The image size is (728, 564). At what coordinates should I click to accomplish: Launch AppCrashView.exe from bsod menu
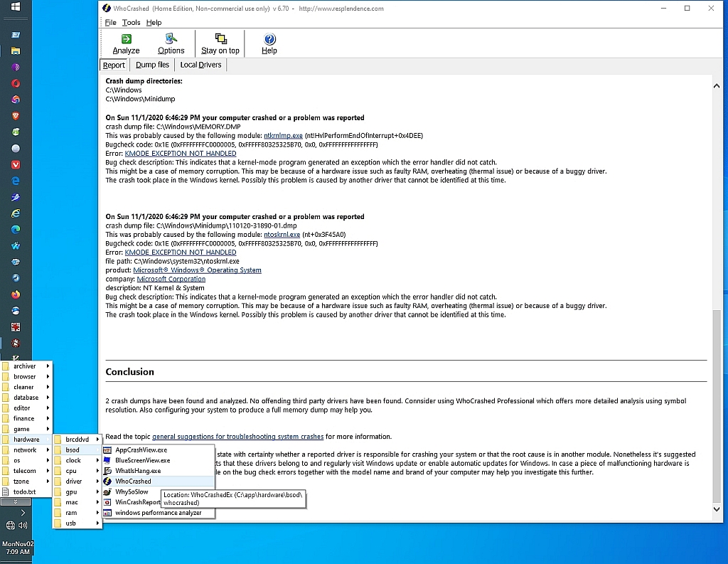(159, 449)
